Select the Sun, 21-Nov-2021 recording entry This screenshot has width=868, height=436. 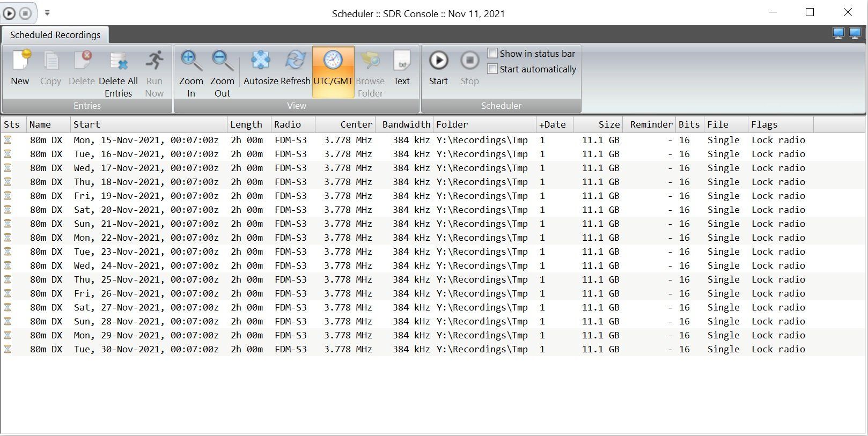433,224
